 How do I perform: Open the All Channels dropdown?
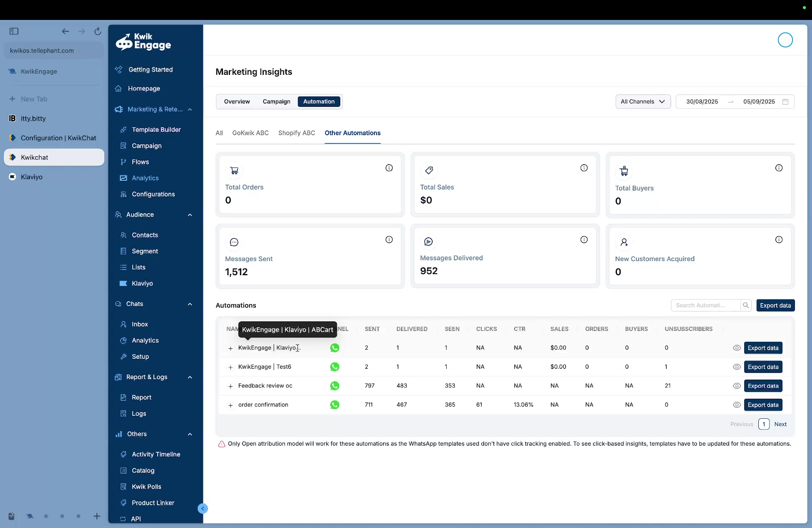[643, 102]
